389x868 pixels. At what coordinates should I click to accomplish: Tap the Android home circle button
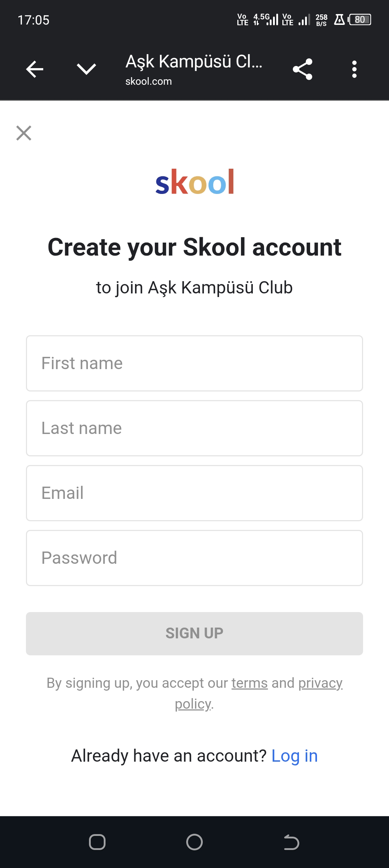pyautogui.click(x=194, y=842)
